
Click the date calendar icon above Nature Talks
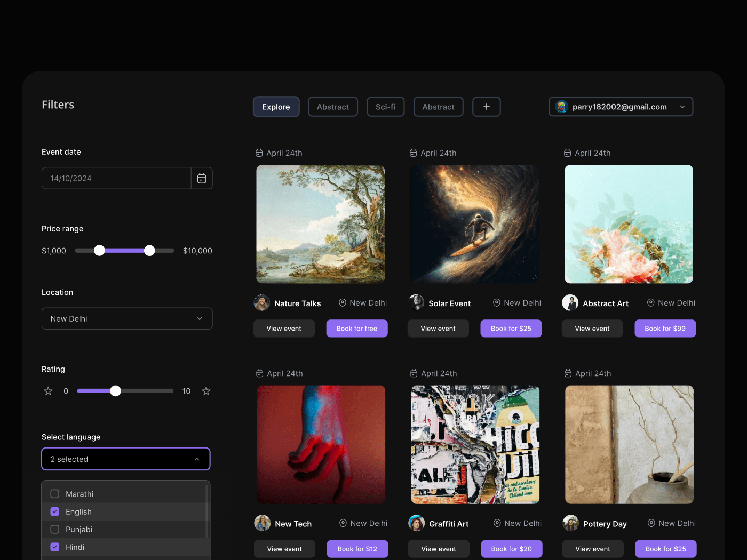pyautogui.click(x=259, y=153)
